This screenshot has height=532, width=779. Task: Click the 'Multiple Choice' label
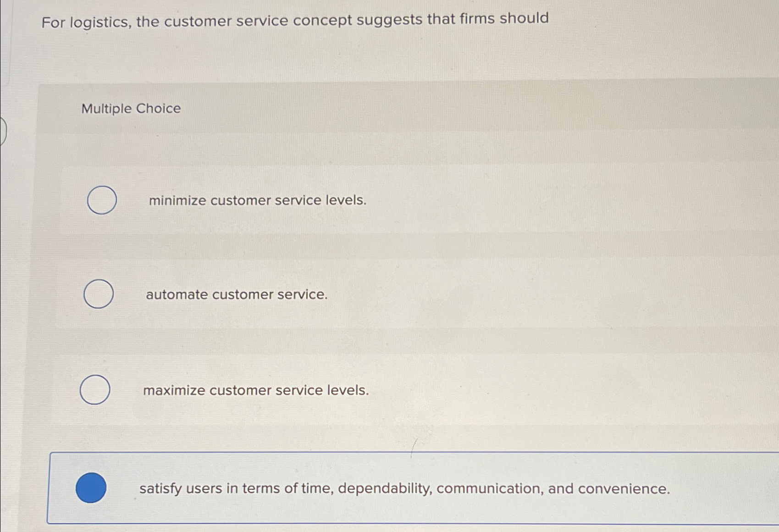(x=130, y=109)
